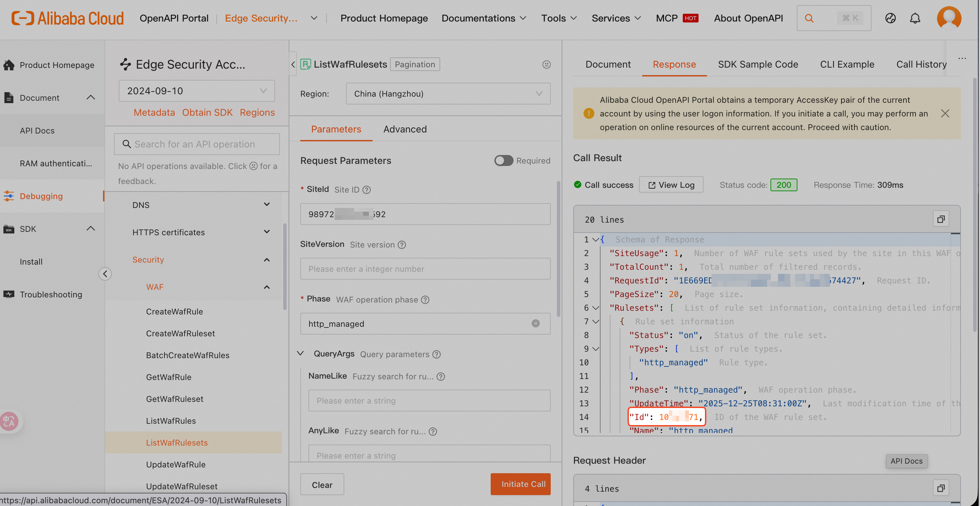Image resolution: width=980 pixels, height=506 pixels.
Task: Switch to the Call History tab
Action: tap(921, 64)
